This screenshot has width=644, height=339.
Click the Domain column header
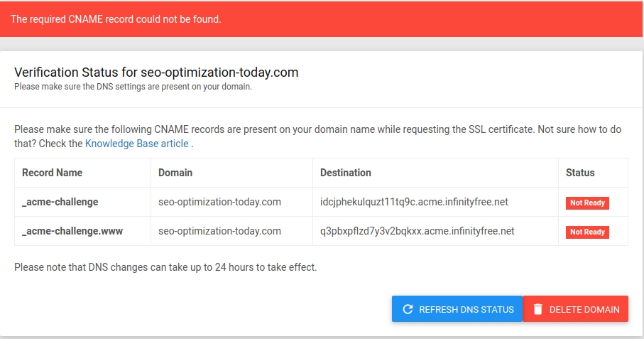click(x=175, y=173)
